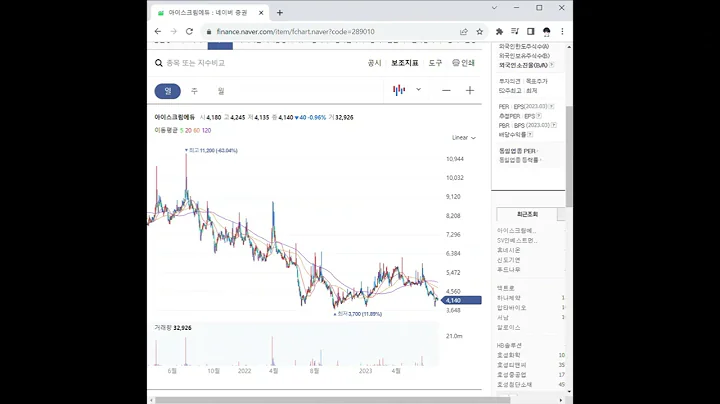
Task: Click the scroll-up arrow of vertical scrollbar
Action: click(x=569, y=47)
